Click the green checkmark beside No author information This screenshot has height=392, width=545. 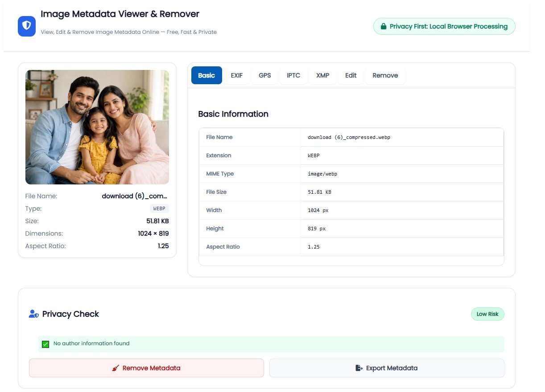click(x=45, y=344)
